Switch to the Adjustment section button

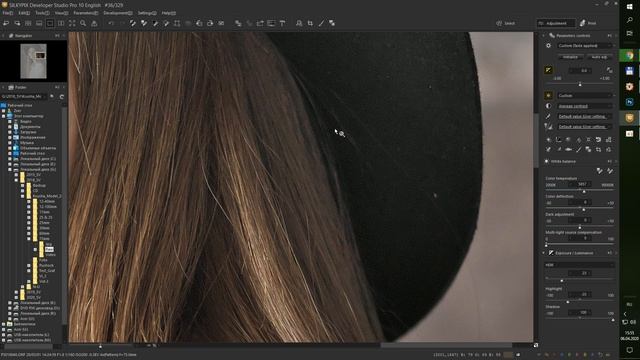(556, 23)
